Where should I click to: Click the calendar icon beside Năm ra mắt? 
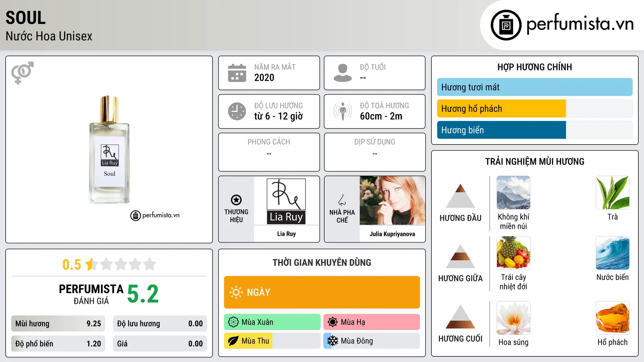[237, 73]
